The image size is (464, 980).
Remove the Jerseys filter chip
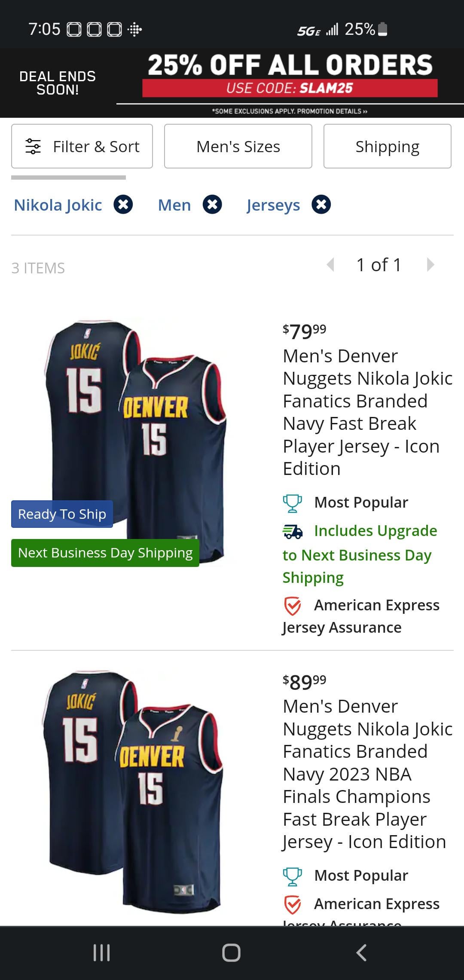click(x=321, y=205)
